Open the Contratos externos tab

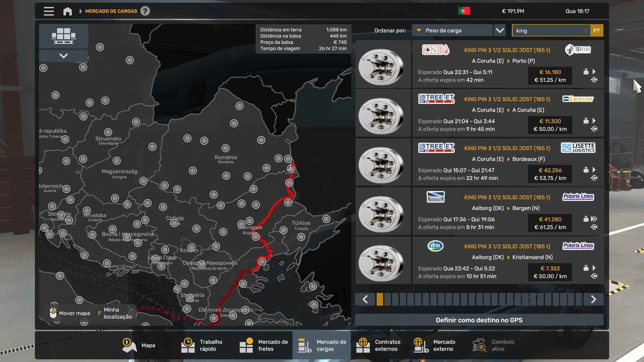[379, 345]
